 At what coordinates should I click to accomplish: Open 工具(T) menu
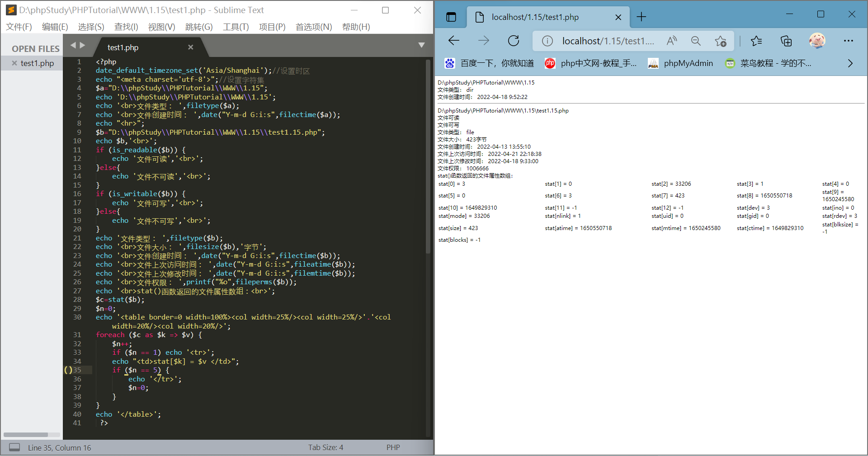pos(236,27)
